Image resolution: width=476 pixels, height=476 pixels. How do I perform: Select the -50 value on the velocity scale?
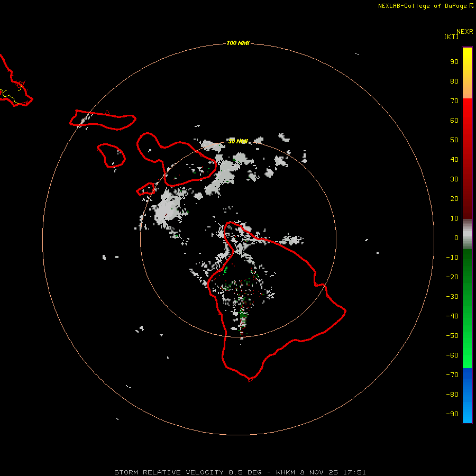click(452, 336)
